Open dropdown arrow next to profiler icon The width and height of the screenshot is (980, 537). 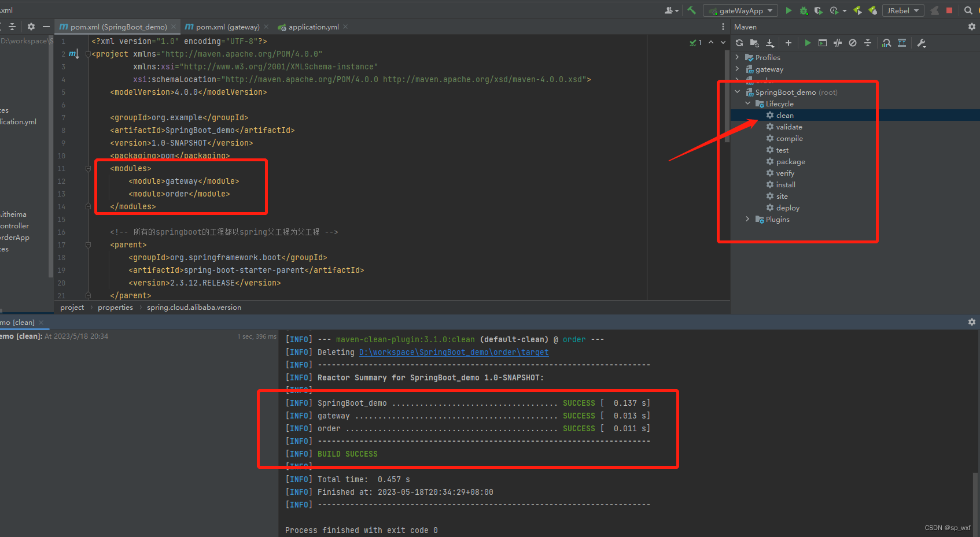pos(845,11)
